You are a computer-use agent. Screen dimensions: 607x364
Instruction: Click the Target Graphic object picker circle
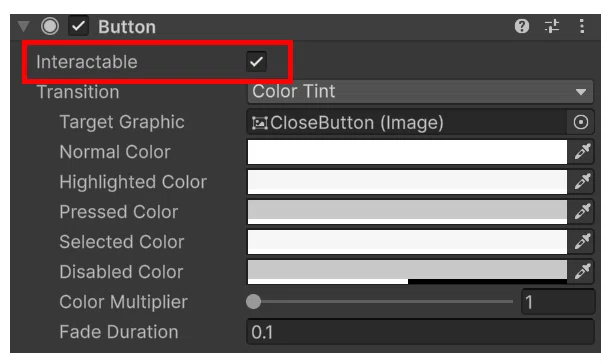[x=581, y=122]
